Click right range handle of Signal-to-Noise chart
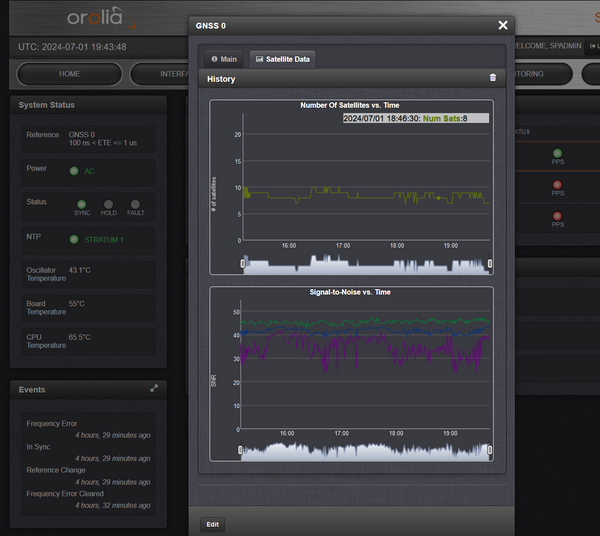The height and width of the screenshot is (536, 600). 489,450
